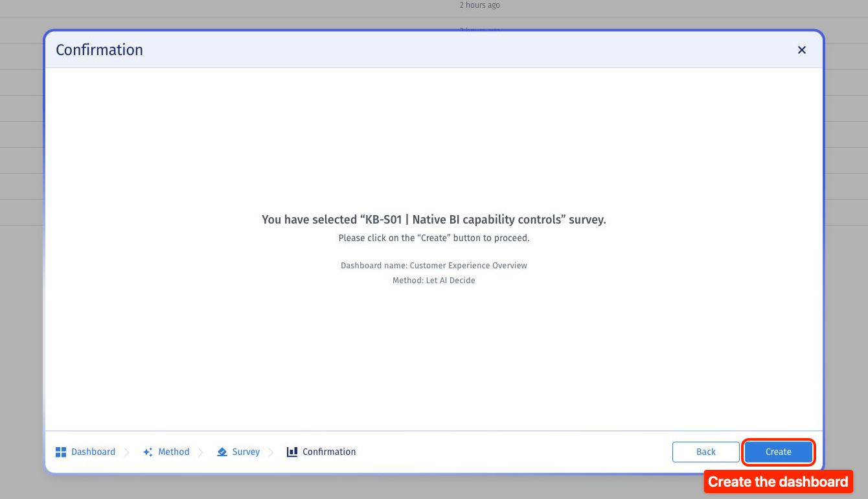Click the Confirmation dialog title text

[x=99, y=50]
